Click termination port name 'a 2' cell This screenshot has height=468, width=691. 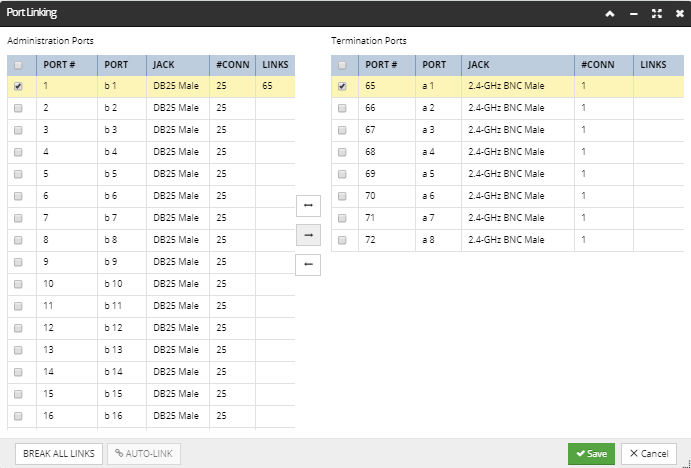pyautogui.click(x=438, y=108)
